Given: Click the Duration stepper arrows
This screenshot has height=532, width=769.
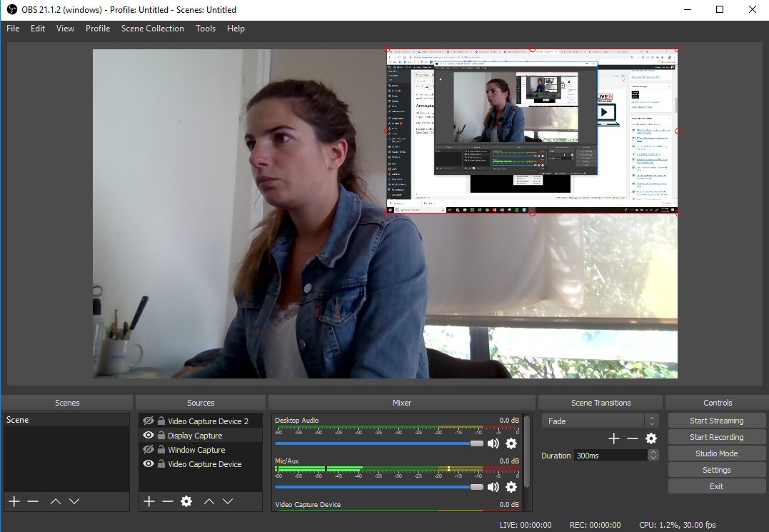Looking at the screenshot, I should [653, 456].
